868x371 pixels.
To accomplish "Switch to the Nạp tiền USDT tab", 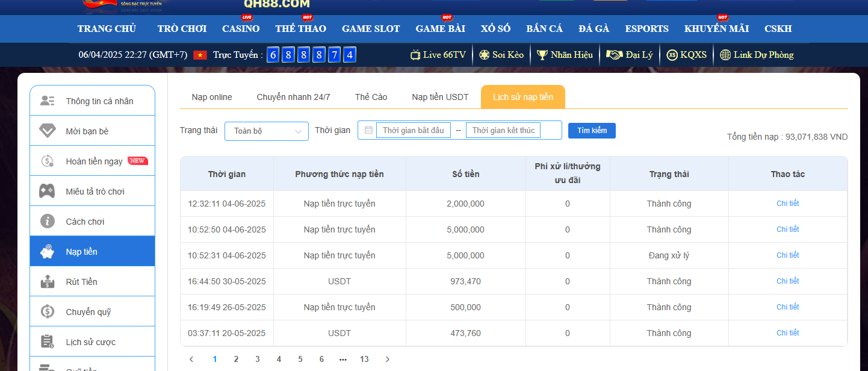I will pos(440,97).
